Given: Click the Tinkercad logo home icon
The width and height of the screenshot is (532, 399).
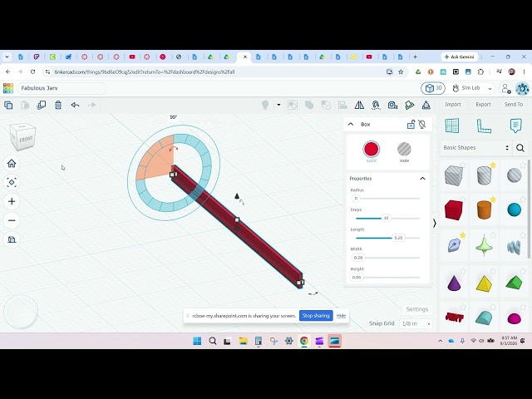Looking at the screenshot, I should coord(8,88).
